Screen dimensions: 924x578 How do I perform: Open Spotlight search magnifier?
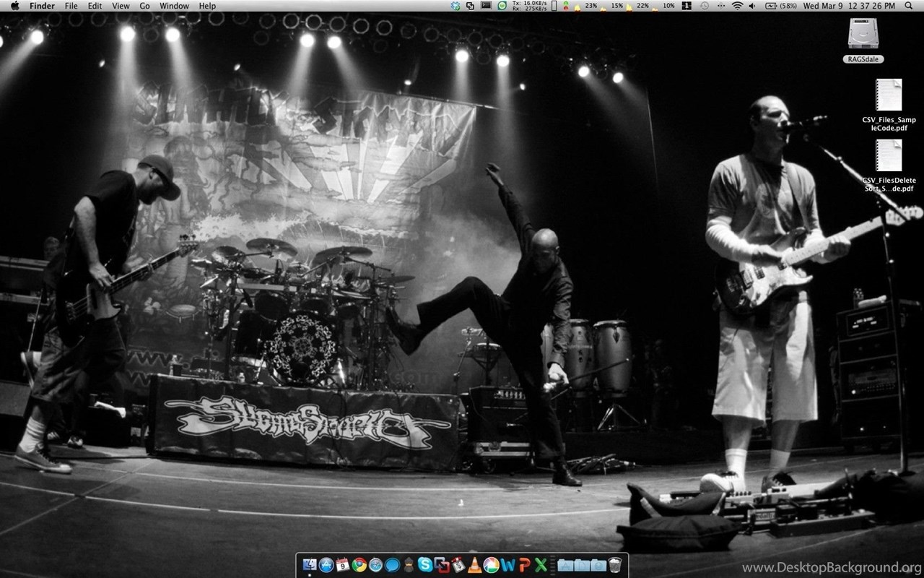tap(908, 6)
